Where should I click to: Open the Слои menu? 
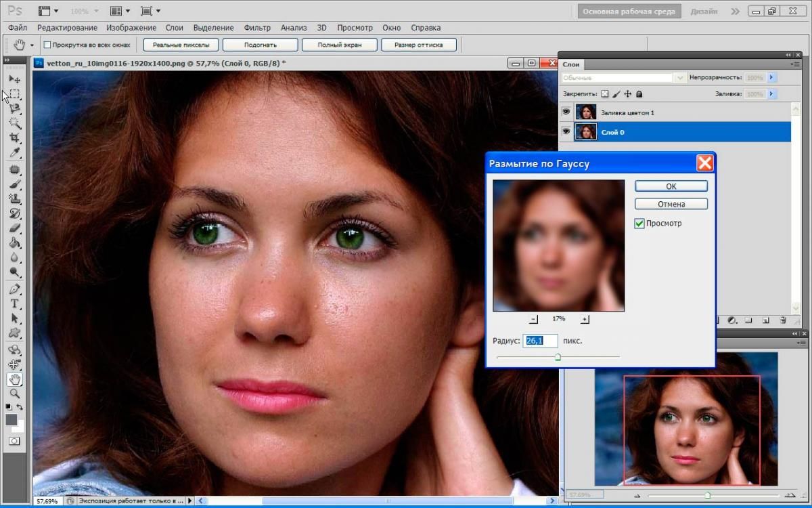(175, 28)
